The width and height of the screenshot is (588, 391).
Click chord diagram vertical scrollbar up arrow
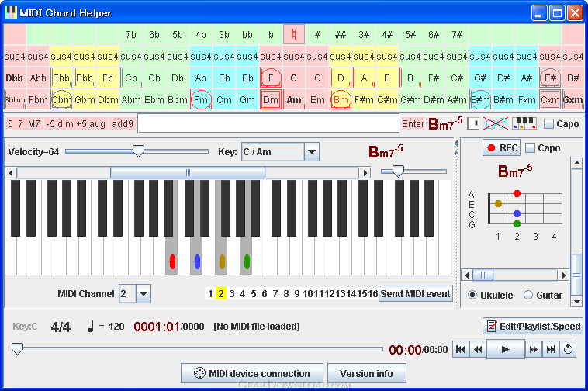tap(576, 163)
